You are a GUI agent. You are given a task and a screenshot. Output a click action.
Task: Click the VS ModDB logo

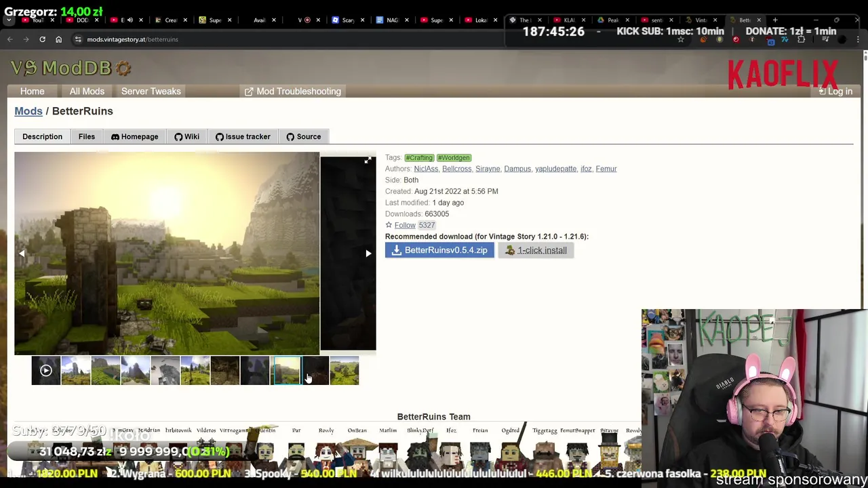[x=71, y=68]
